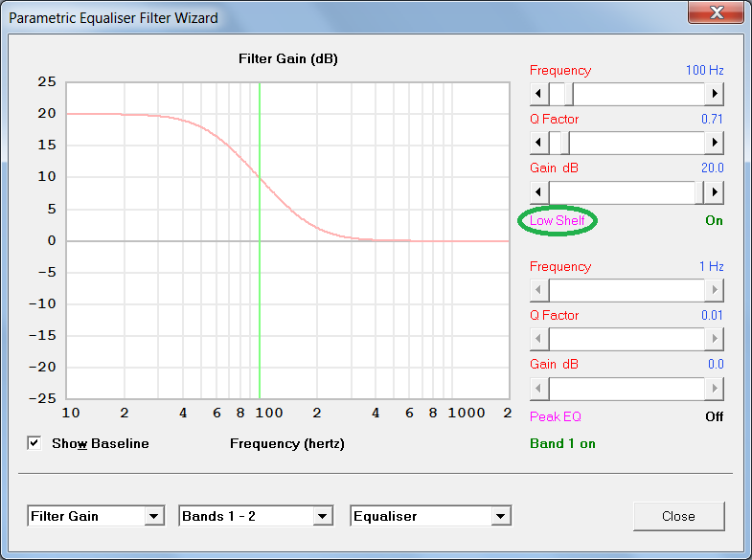Click the Frequency (hertz) axis label
Screen dimensions: 752x560
[x=287, y=443]
